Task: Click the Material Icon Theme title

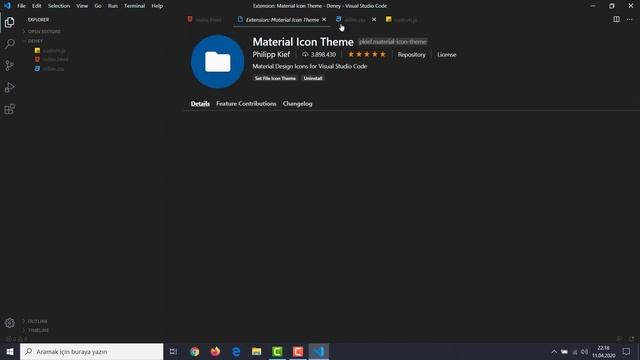Action: (x=303, y=42)
